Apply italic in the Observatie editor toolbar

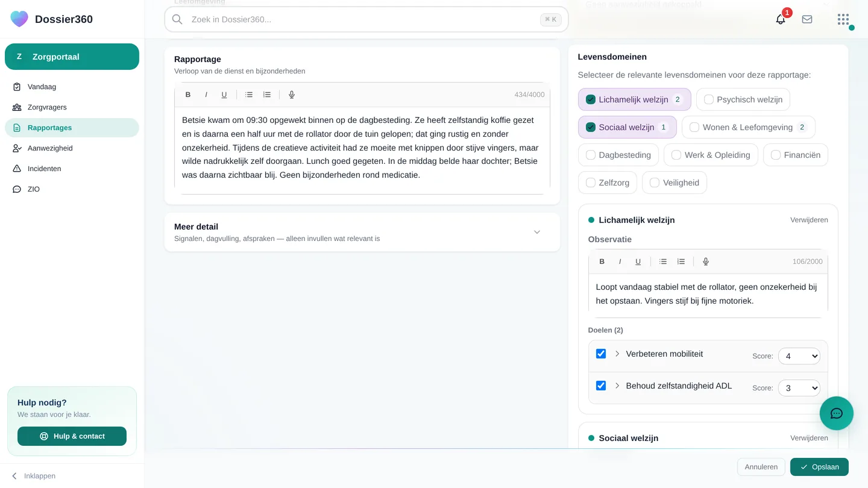tap(620, 261)
